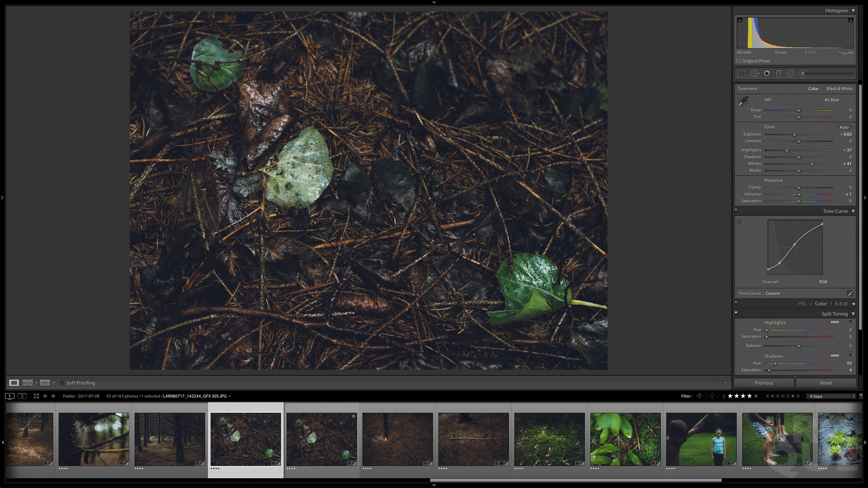Image resolution: width=868 pixels, height=488 pixels.
Task: Toggle the Tone Curve panel switch
Action: click(736, 210)
